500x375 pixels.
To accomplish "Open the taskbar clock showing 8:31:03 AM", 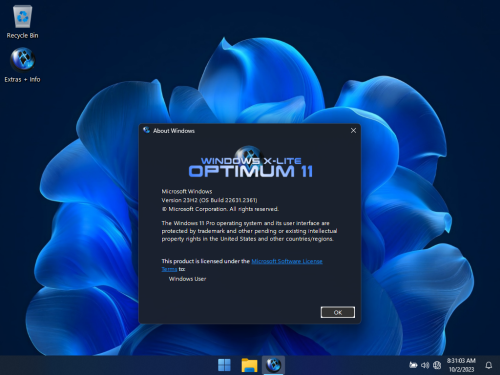I will pos(461,361).
